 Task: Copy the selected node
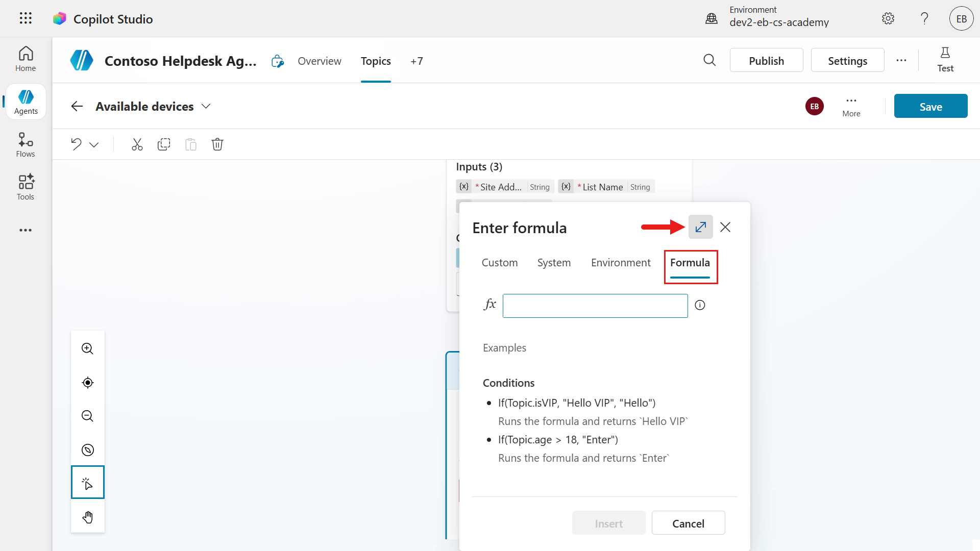pos(164,144)
